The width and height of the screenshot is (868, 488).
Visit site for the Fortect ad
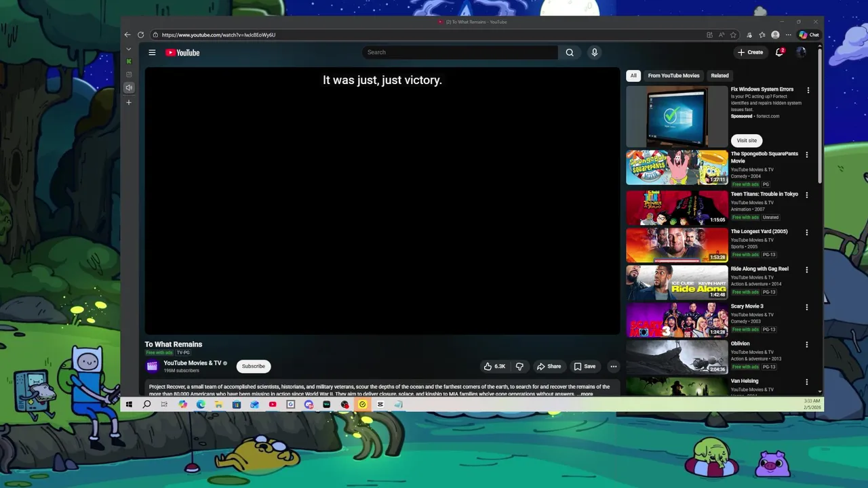(747, 140)
